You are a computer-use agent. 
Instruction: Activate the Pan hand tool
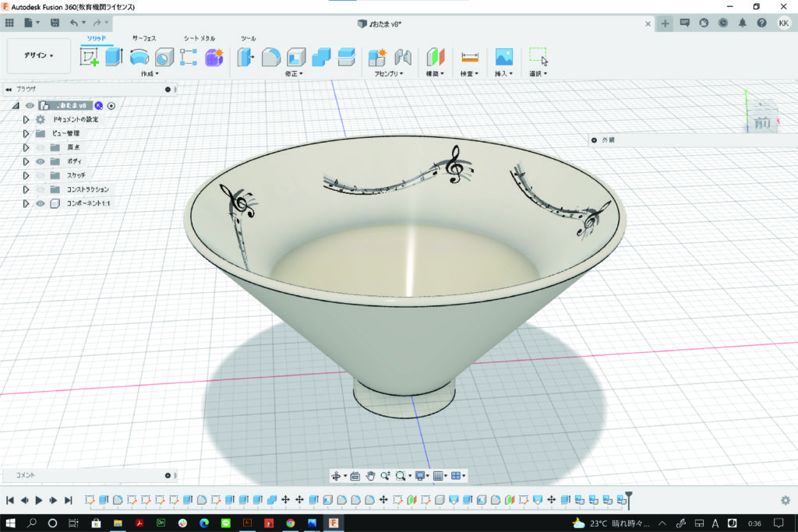[371, 475]
